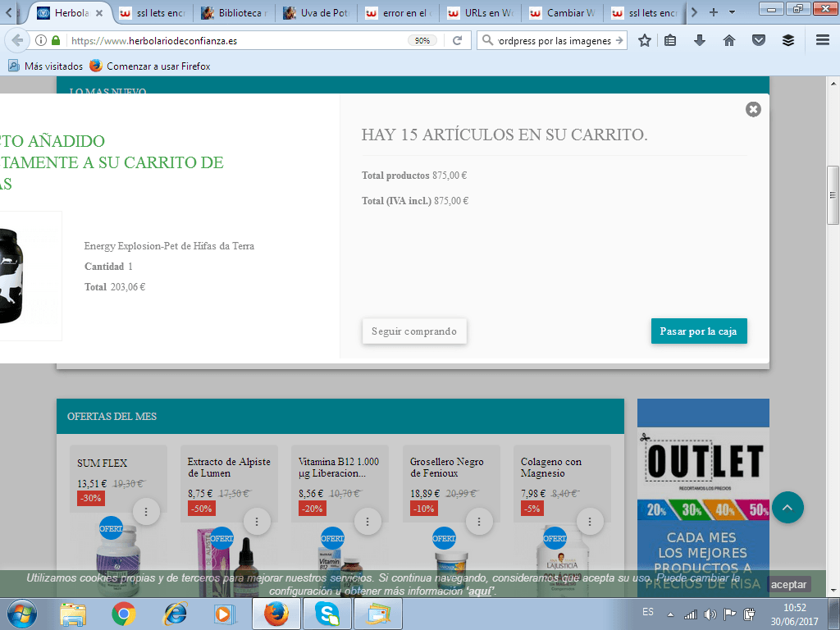Accept cookies with the aceptar button
840x630 pixels.
[788, 584]
